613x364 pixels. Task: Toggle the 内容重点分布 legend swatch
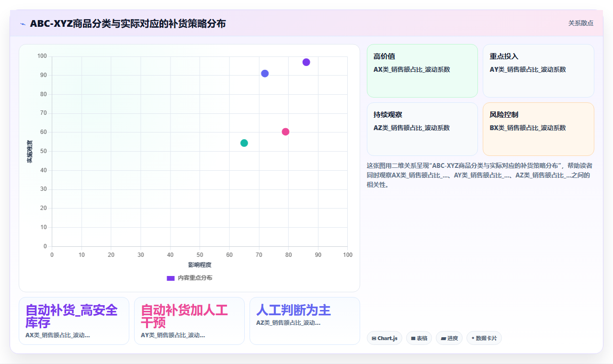[170, 278]
